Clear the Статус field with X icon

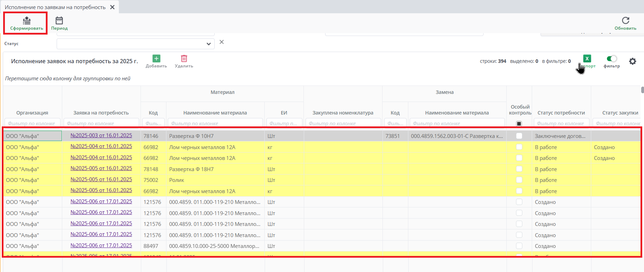(221, 42)
